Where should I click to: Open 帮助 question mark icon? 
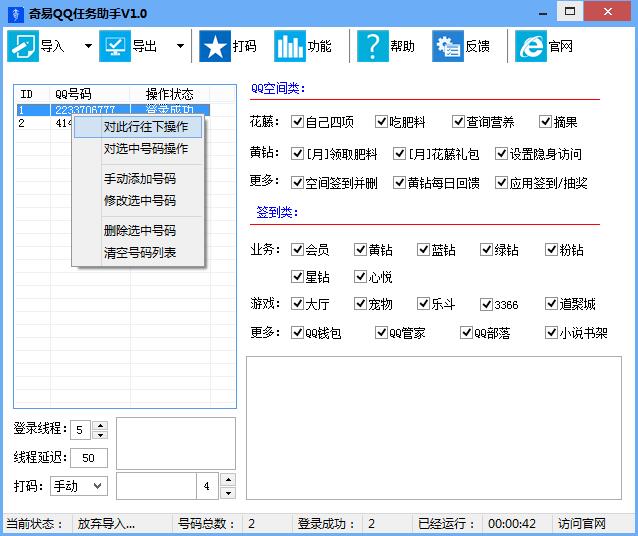(372, 47)
